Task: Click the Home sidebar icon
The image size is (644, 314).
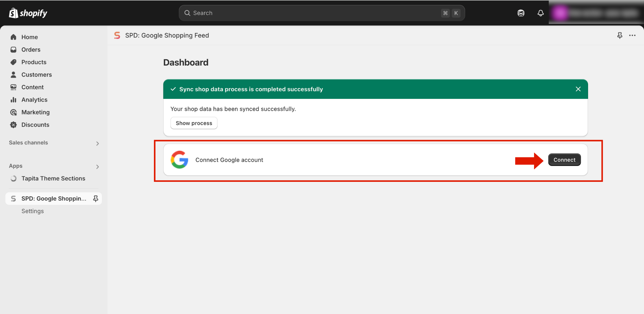Action: click(14, 37)
